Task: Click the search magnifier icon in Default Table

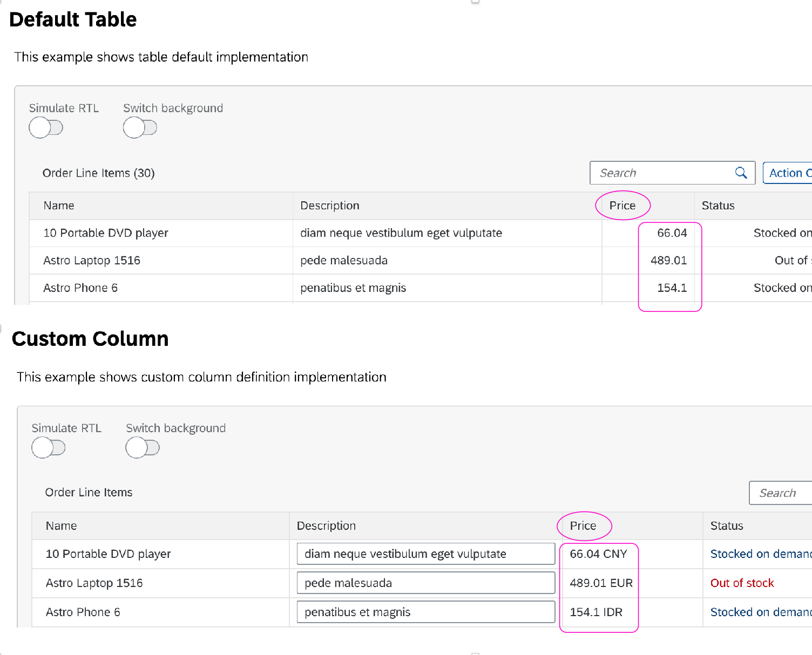Action: pyautogui.click(x=741, y=173)
